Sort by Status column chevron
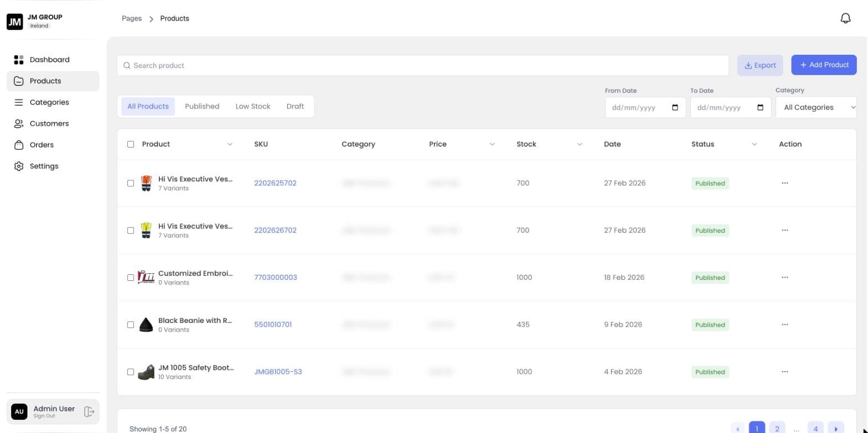868x433 pixels. coord(754,144)
